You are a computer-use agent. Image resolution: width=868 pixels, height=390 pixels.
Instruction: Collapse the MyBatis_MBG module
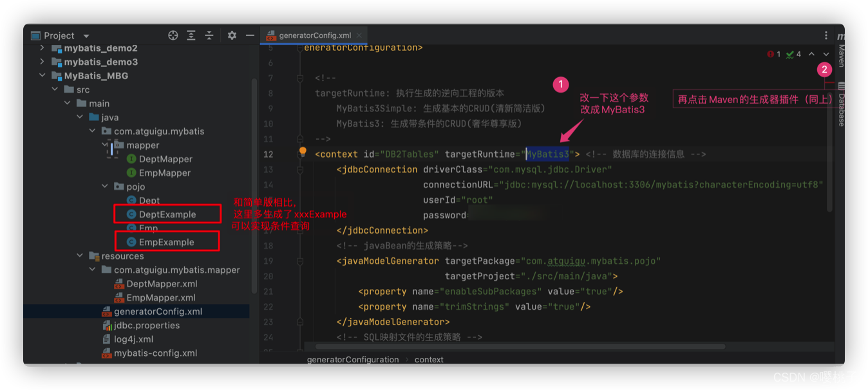click(x=42, y=75)
